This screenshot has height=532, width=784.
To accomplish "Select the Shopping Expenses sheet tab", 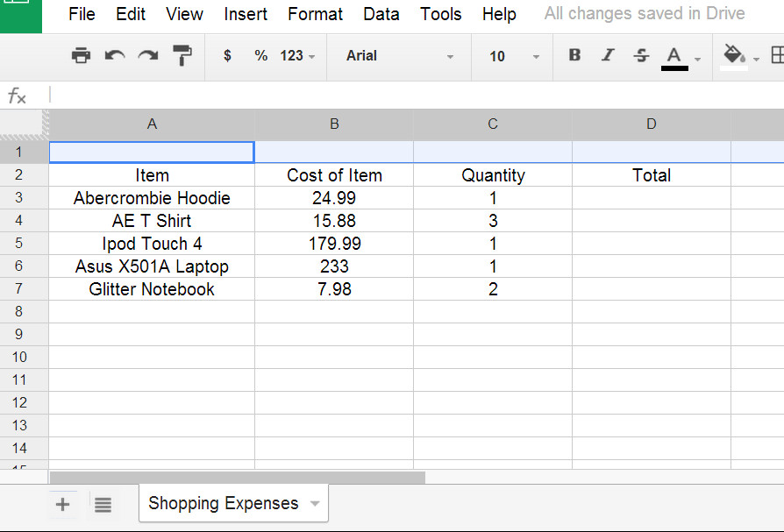I will tap(233, 503).
